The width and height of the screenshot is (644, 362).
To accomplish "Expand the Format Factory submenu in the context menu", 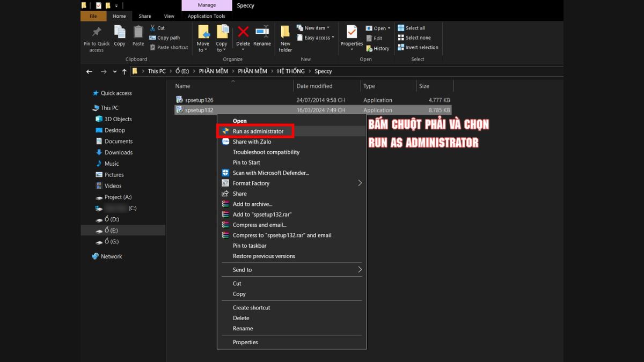I will click(x=360, y=183).
